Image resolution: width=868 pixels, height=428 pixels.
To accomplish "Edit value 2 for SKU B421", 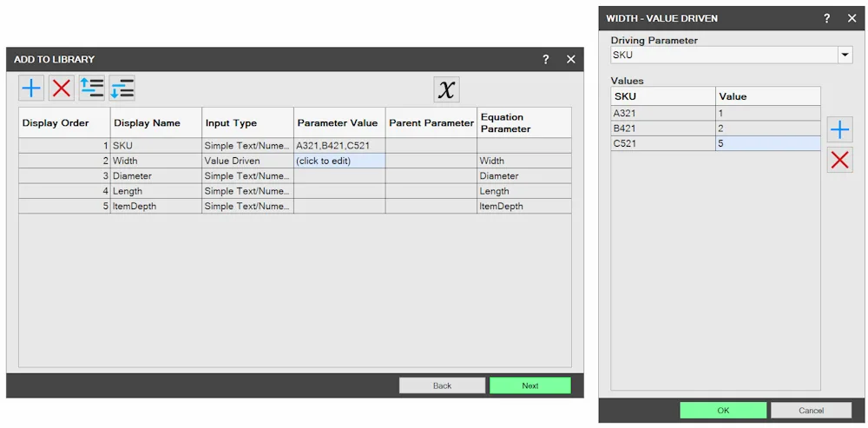I will point(768,128).
